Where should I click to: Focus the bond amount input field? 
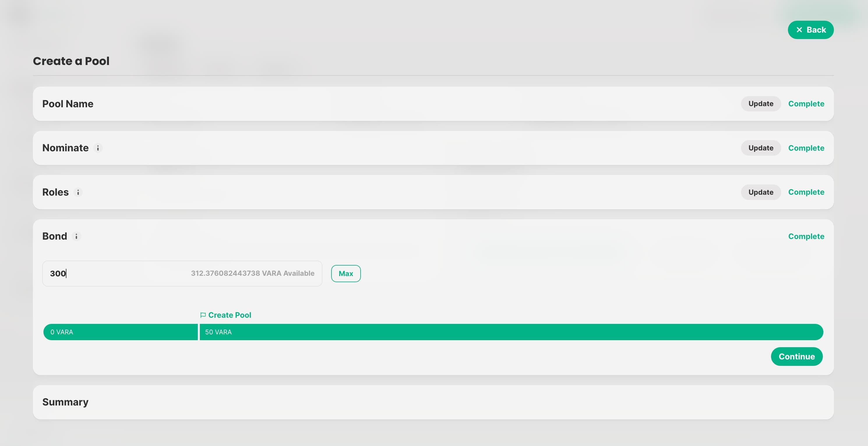[118, 273]
